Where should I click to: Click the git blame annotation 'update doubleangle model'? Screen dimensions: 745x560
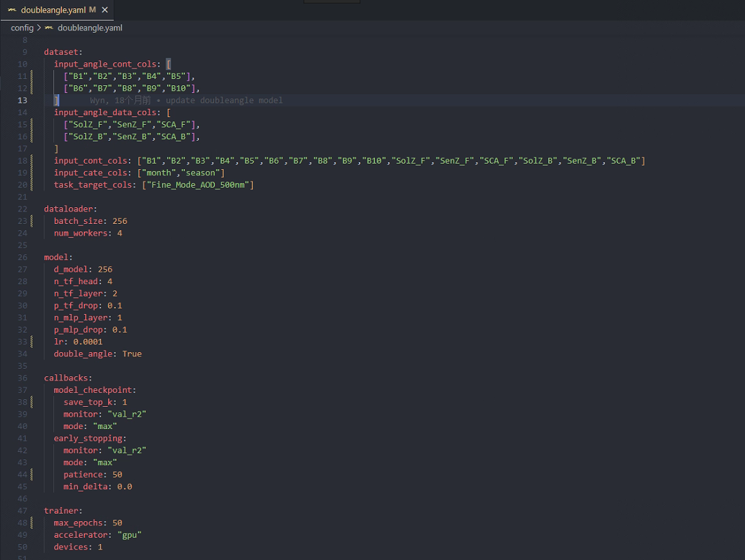pos(224,100)
